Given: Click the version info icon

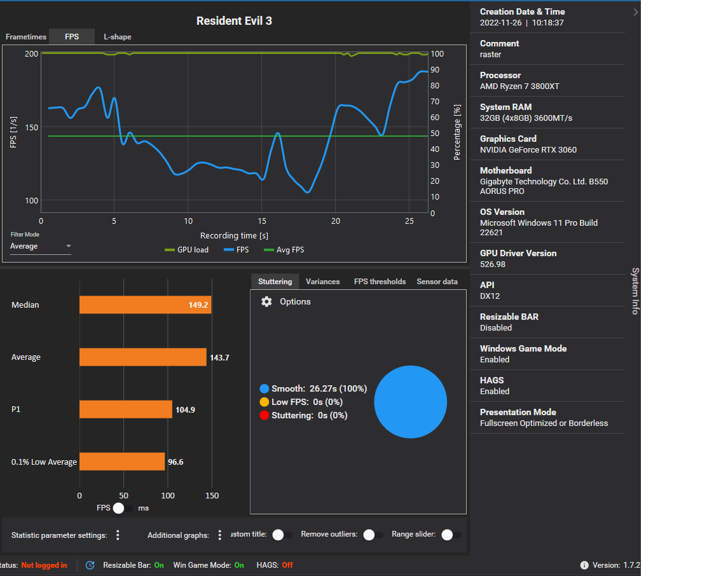Looking at the screenshot, I should point(584,565).
